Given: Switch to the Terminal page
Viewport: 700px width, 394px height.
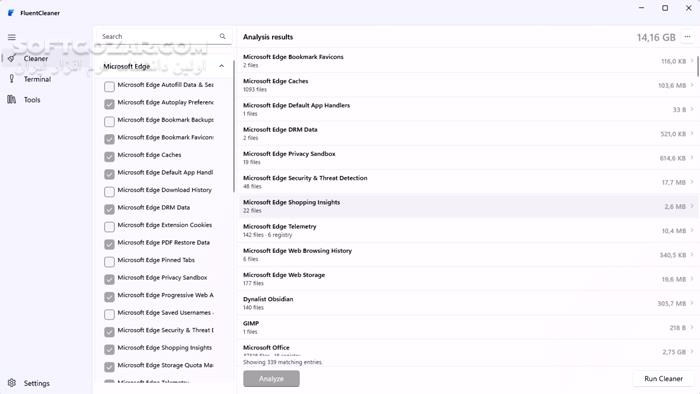Looking at the screenshot, I should 37,79.
